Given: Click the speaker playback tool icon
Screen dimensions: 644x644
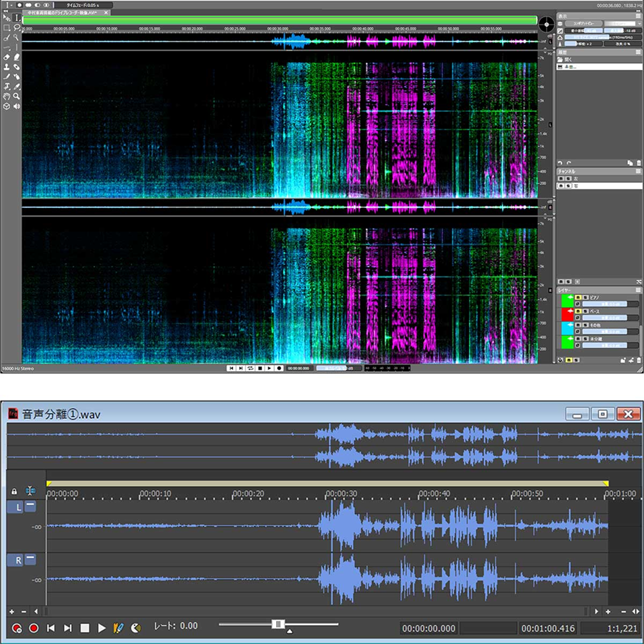Looking at the screenshot, I should pos(16,106).
